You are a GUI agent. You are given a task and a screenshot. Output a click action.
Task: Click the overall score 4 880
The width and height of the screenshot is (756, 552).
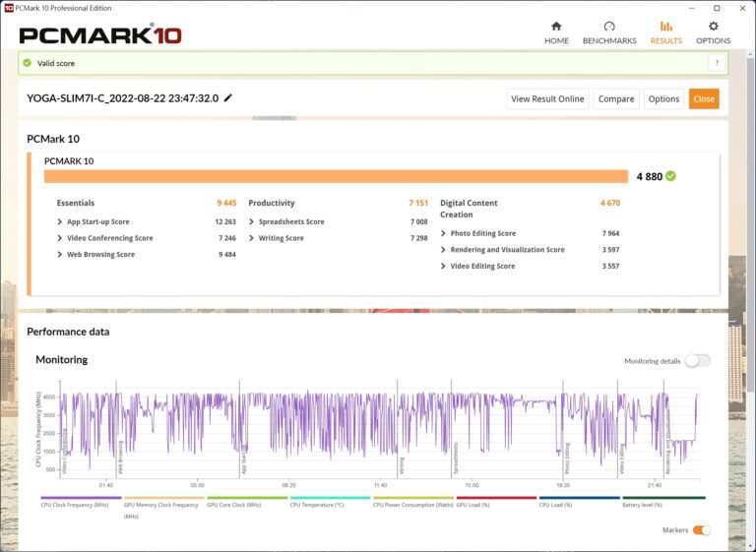[650, 176]
